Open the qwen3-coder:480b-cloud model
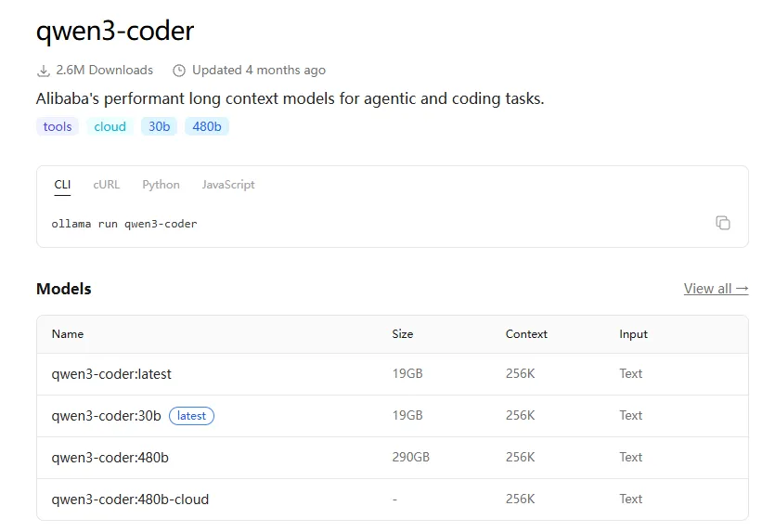Viewport: 775px width, 532px height. 130,500
